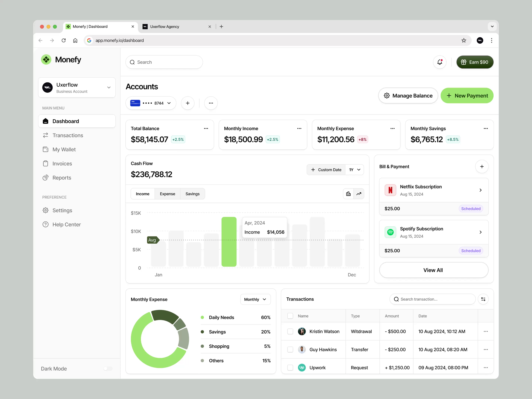Image resolution: width=532 pixels, height=399 pixels.
Task: Open notifications via the bell icon
Action: click(x=440, y=62)
